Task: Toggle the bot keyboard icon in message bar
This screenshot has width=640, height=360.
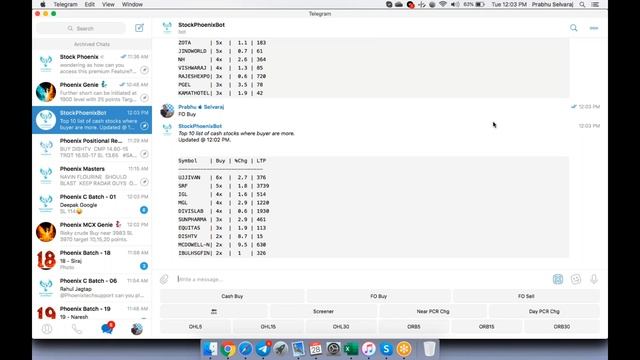Action: pyautogui.click(x=558, y=279)
